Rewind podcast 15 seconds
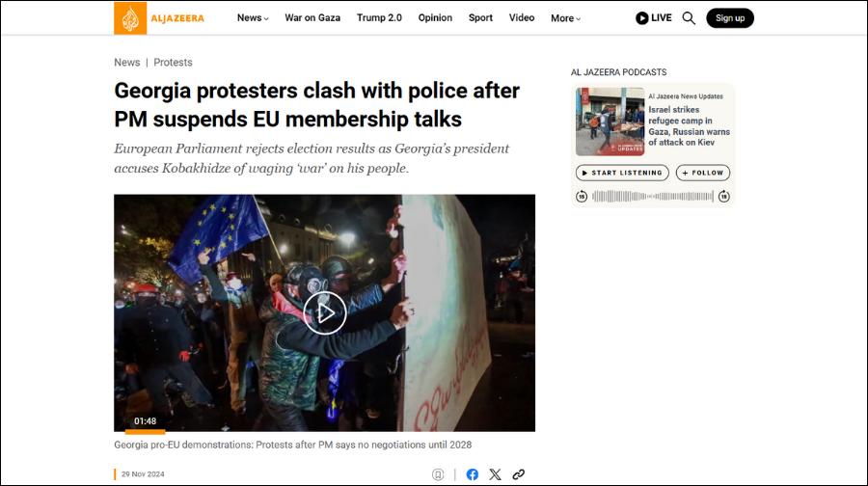Image resolution: width=868 pixels, height=486 pixels. point(582,196)
